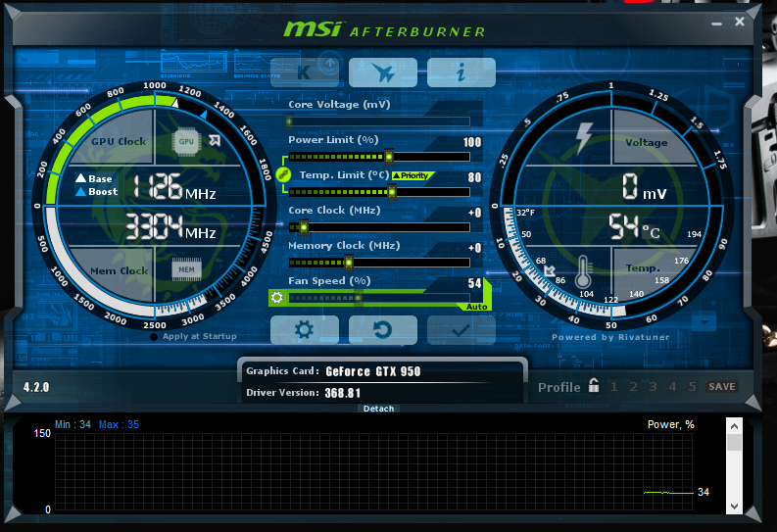The width and height of the screenshot is (777, 532).
Task: Click the Power, % graph label
Action: click(x=670, y=424)
